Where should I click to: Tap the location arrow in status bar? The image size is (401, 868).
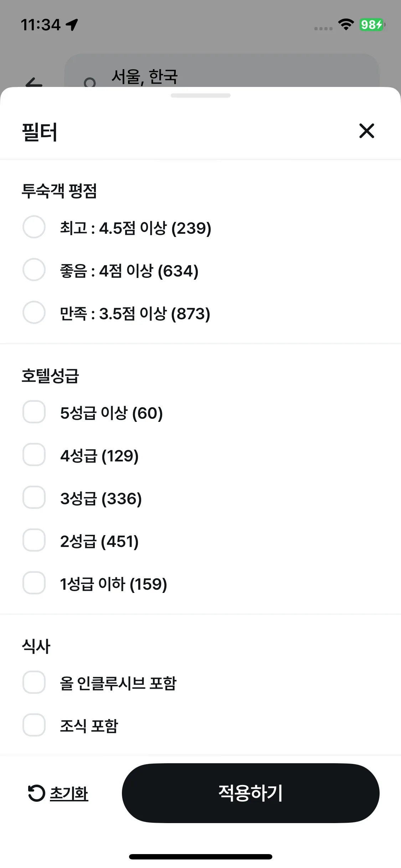[72, 25]
